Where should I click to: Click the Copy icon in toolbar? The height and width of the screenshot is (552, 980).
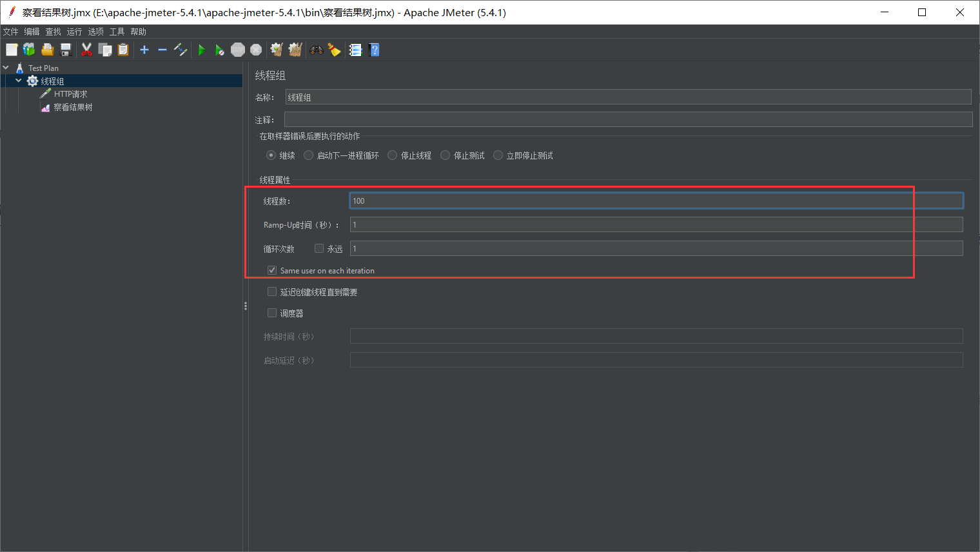[104, 50]
